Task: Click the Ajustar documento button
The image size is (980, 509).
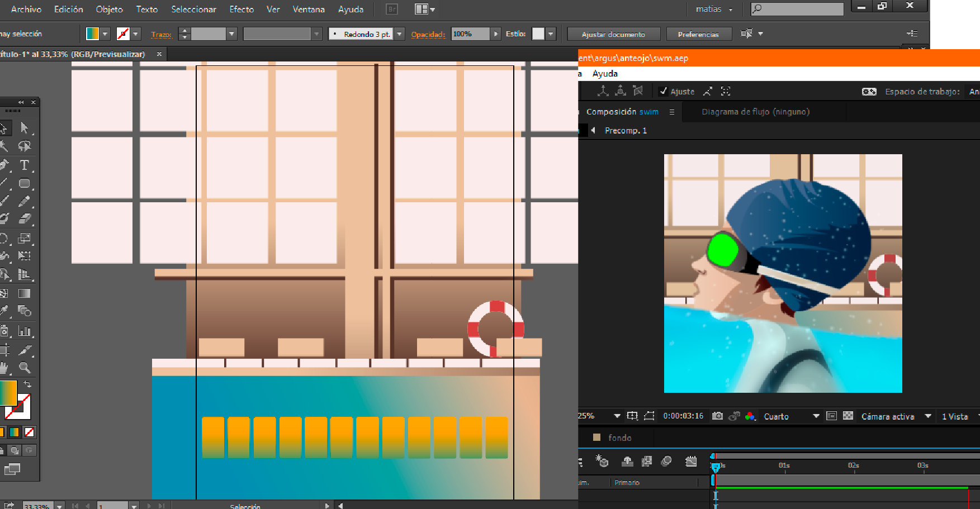Action: pos(613,34)
